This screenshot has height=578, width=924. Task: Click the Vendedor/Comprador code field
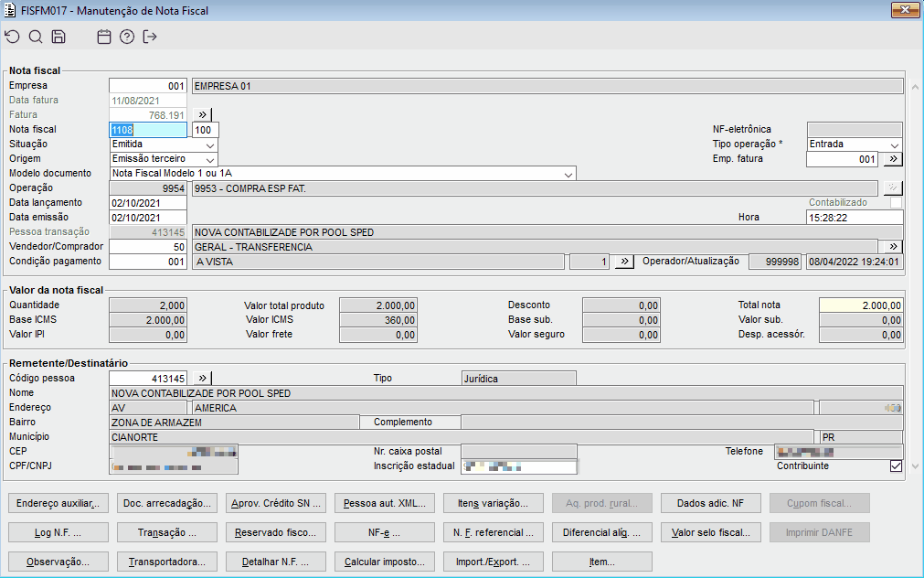[x=148, y=247]
